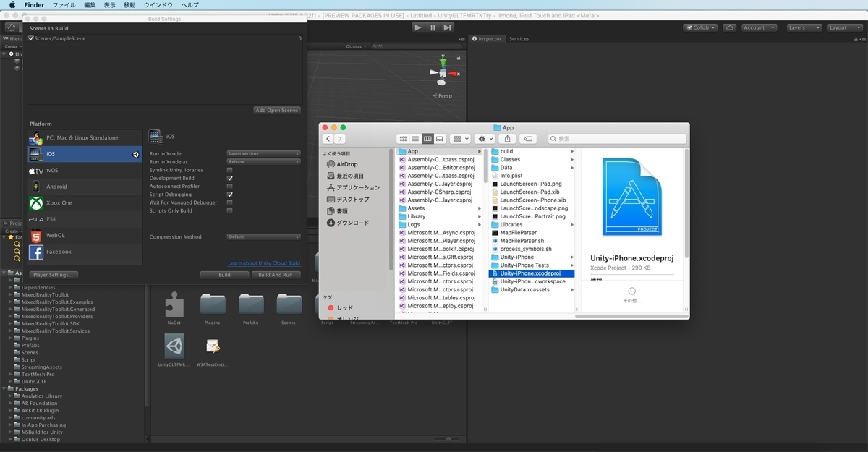Open the 編集 menu
The height and width of the screenshot is (452, 868).
pyautogui.click(x=90, y=5)
